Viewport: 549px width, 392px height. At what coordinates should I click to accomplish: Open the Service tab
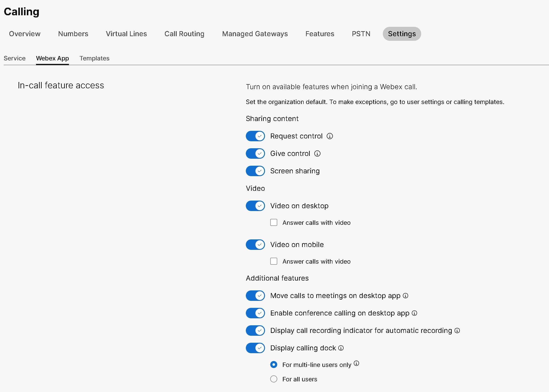(x=14, y=58)
